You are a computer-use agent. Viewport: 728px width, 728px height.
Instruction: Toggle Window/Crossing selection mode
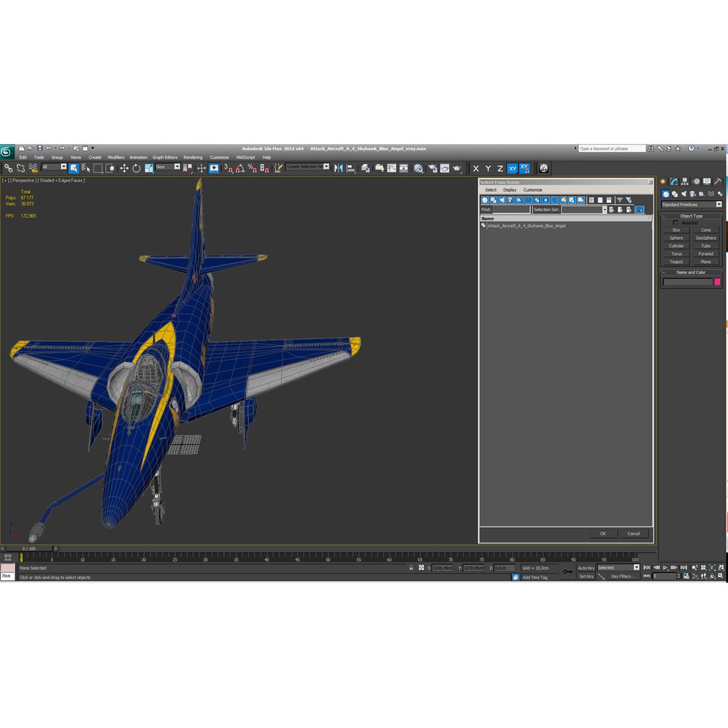coord(110,168)
